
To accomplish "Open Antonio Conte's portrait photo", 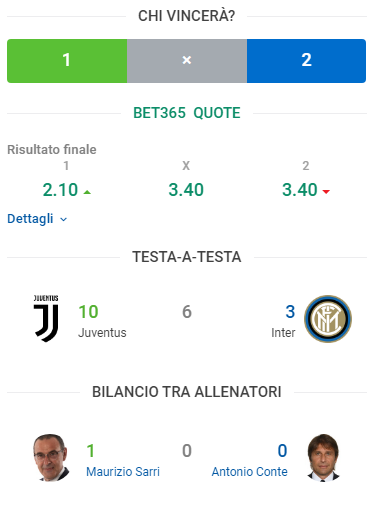I will coord(323,457).
